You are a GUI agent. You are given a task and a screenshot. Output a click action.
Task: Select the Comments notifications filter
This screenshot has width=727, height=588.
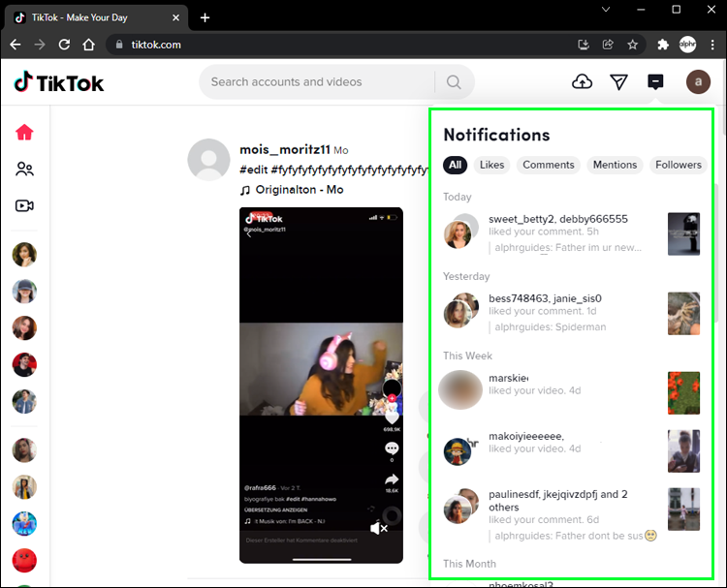point(549,165)
